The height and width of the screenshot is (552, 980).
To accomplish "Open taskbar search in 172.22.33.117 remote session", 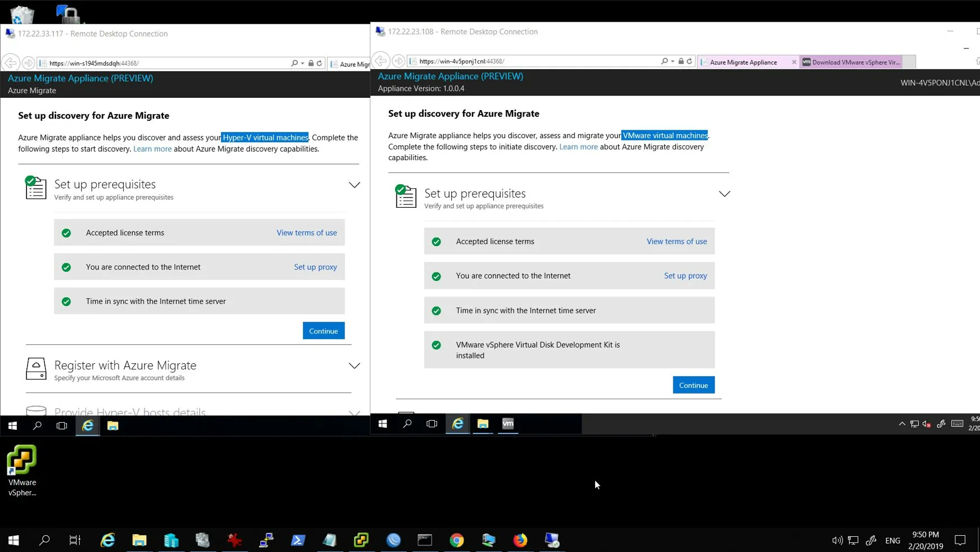I will tap(37, 426).
